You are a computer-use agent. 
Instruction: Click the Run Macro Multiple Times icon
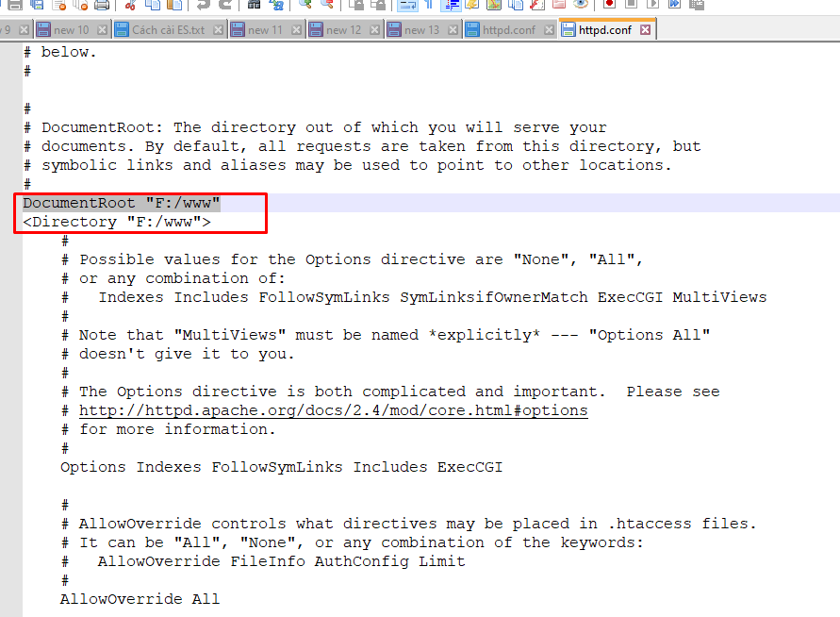pyautogui.click(x=676, y=5)
